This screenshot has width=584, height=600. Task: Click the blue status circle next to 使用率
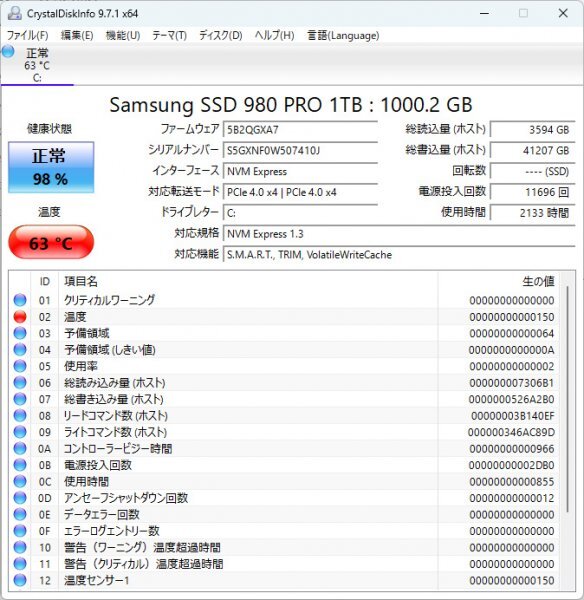(20, 366)
